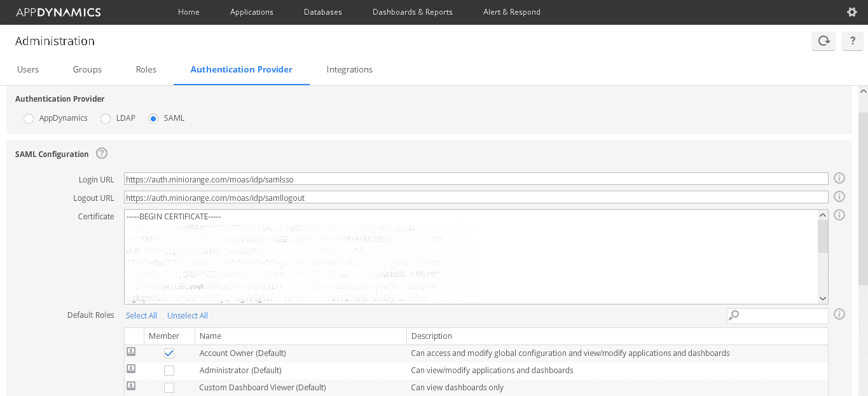Click certificate box scroll up arrow
The image size is (868, 396).
point(823,215)
